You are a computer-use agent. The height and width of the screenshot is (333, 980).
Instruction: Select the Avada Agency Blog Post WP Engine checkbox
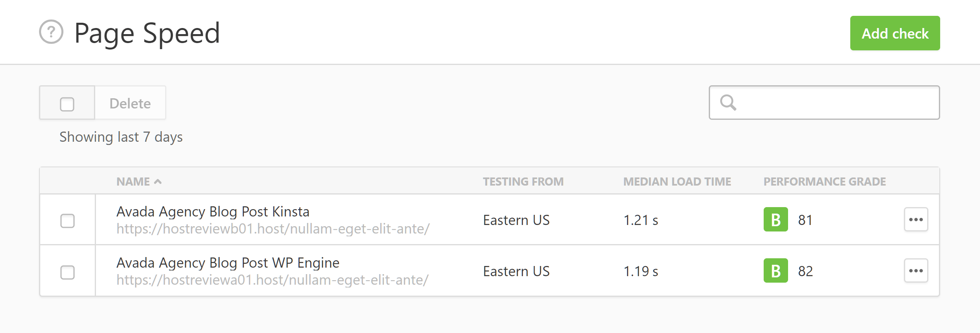tap(68, 272)
